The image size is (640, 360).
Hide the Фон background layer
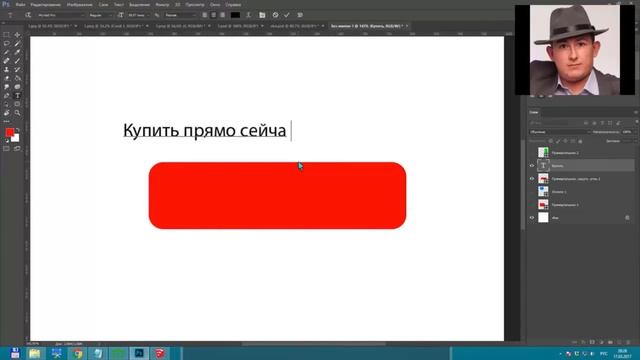point(532,218)
